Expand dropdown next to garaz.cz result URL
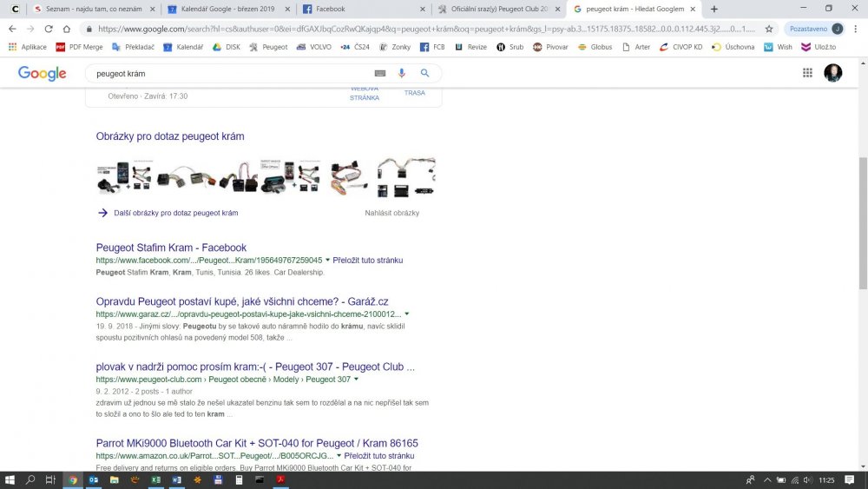The image size is (868, 489). coord(407,314)
